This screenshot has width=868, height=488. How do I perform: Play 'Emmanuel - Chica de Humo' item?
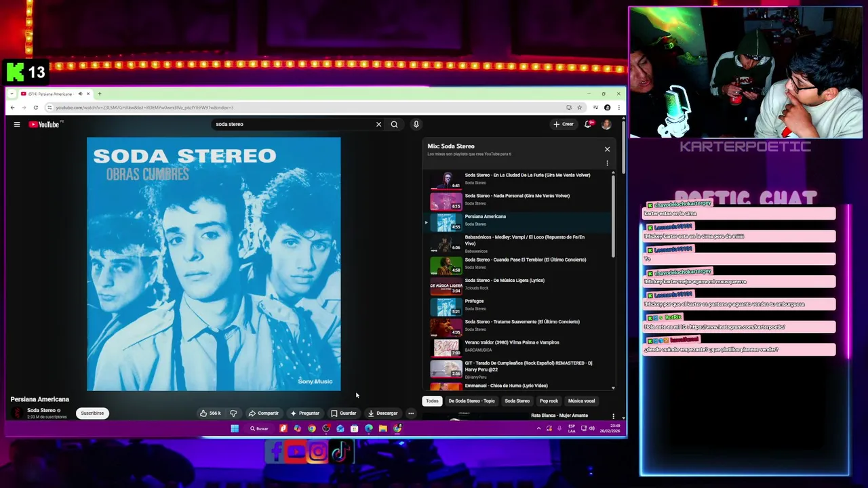[519, 386]
